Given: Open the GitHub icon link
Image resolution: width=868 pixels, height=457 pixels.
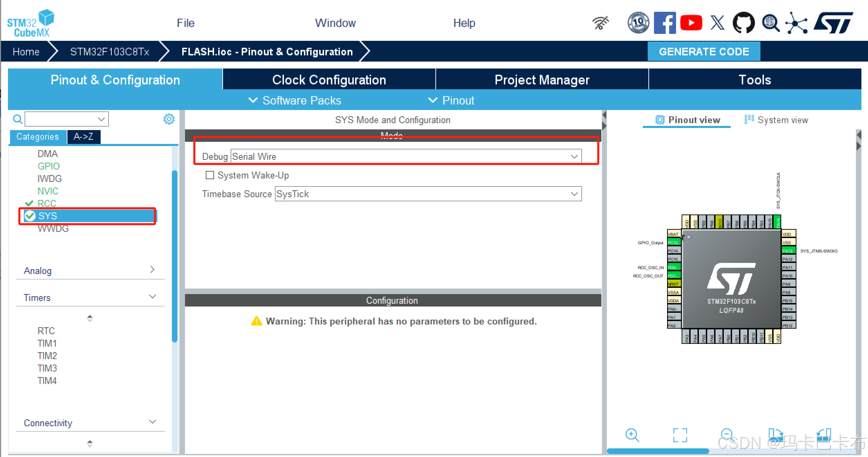Looking at the screenshot, I should (x=744, y=23).
